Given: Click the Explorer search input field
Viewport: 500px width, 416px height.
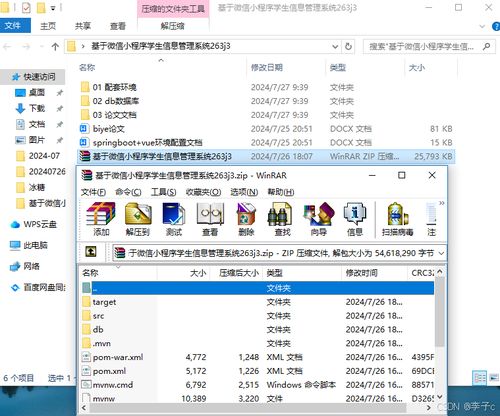Looking at the screenshot, I should click(421, 47).
